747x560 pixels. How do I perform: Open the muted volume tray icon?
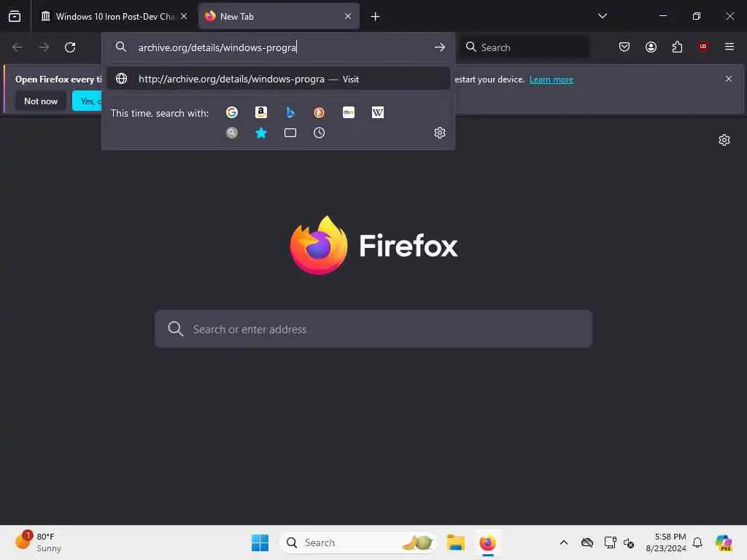tap(628, 542)
